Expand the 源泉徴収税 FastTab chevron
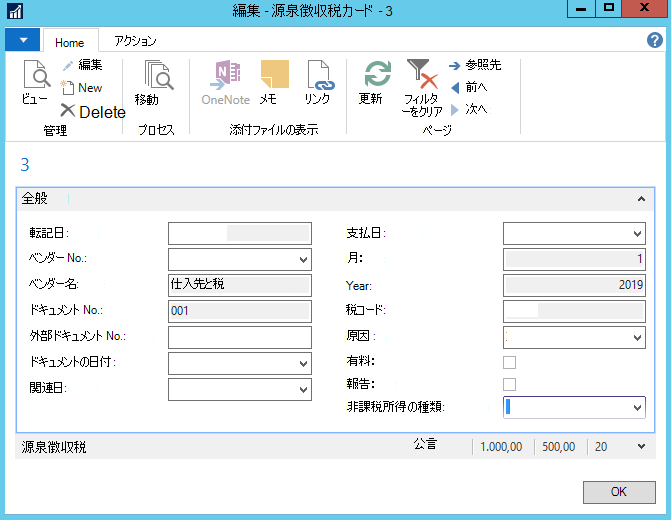671x520 pixels. (641, 446)
